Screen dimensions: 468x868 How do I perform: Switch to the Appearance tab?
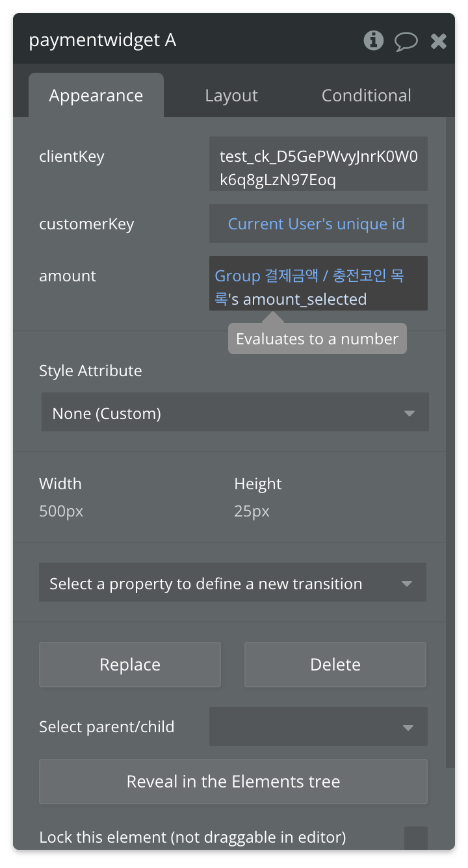coord(96,96)
